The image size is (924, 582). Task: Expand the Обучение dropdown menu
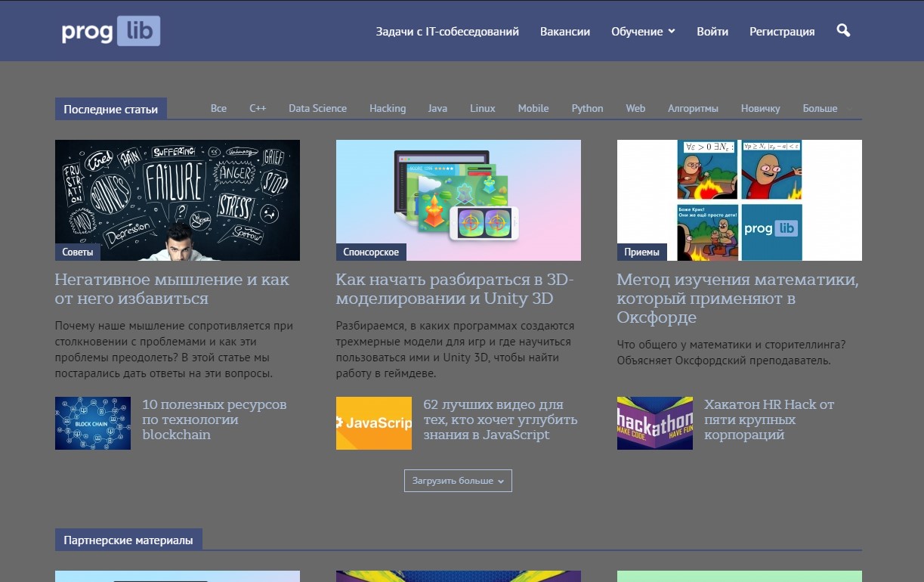(643, 32)
